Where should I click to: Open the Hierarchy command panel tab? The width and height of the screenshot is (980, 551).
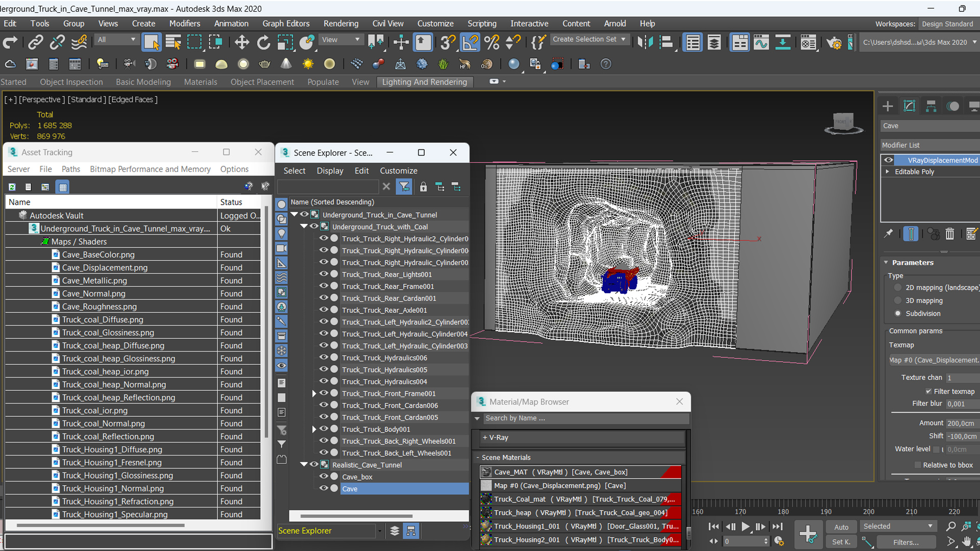coord(931,106)
